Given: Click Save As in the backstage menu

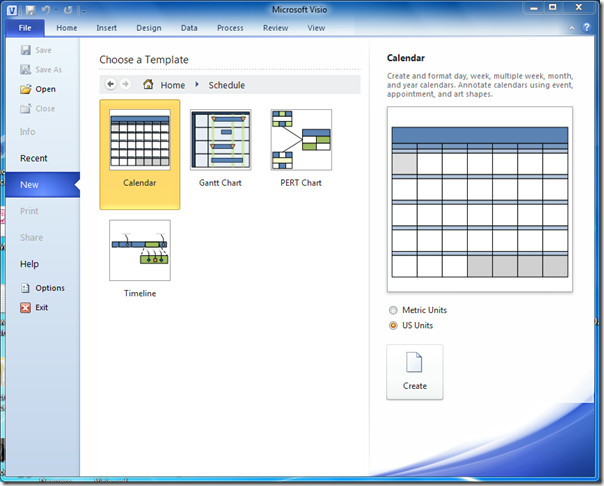Looking at the screenshot, I should (41, 70).
